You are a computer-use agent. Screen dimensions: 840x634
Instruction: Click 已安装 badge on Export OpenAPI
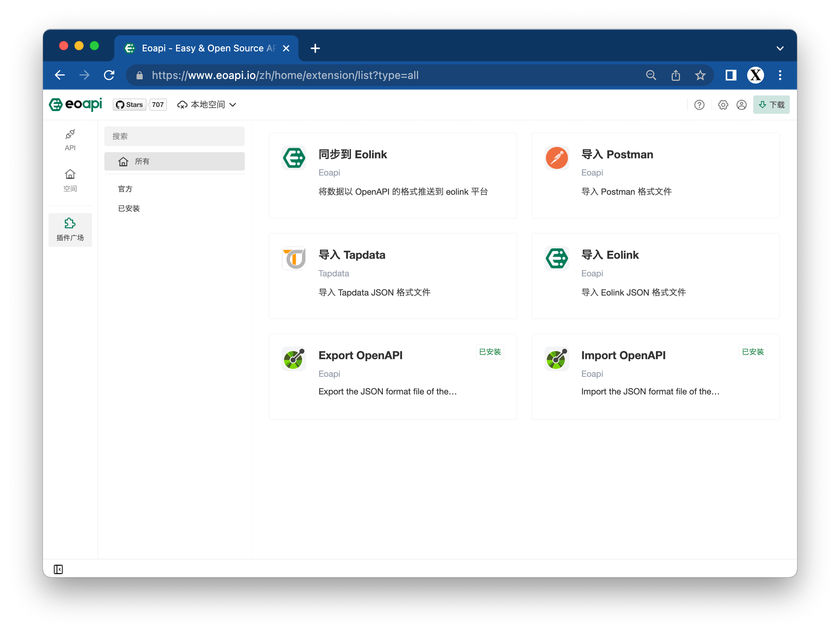(x=490, y=352)
